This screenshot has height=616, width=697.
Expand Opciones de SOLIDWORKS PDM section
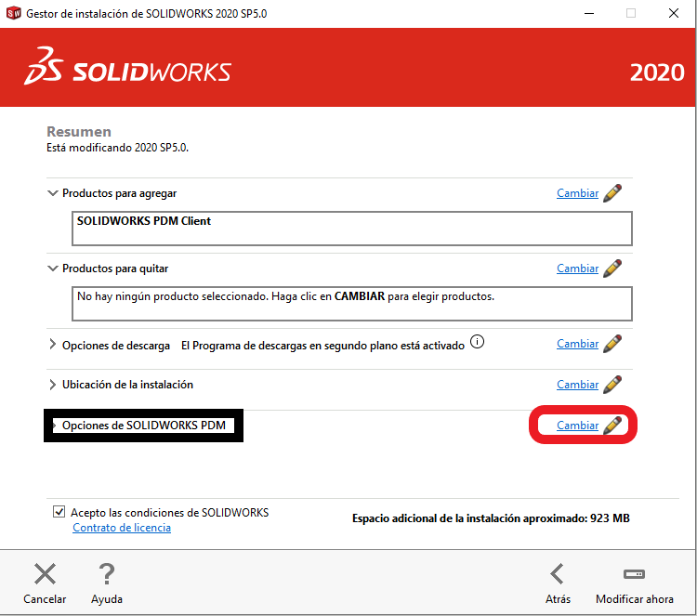tap(55, 426)
